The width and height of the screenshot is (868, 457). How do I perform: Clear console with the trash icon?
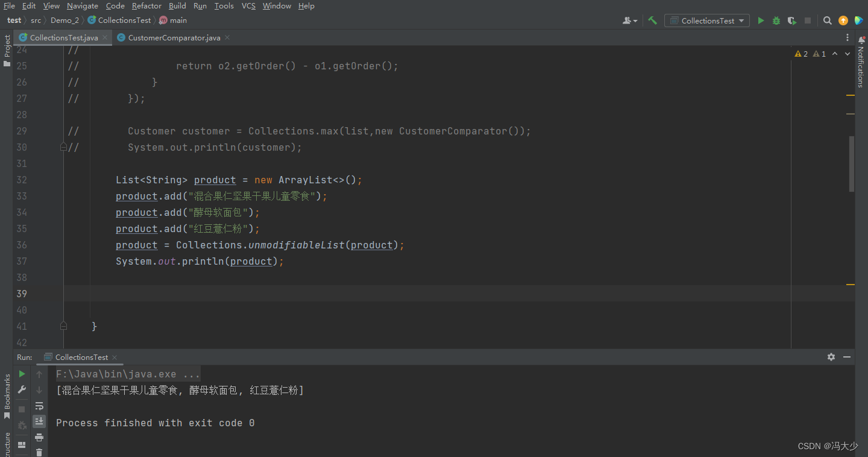pyautogui.click(x=39, y=452)
